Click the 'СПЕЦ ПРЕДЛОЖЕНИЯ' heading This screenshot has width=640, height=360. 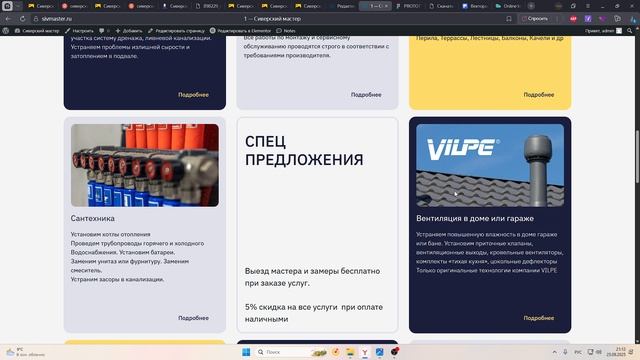click(x=304, y=151)
